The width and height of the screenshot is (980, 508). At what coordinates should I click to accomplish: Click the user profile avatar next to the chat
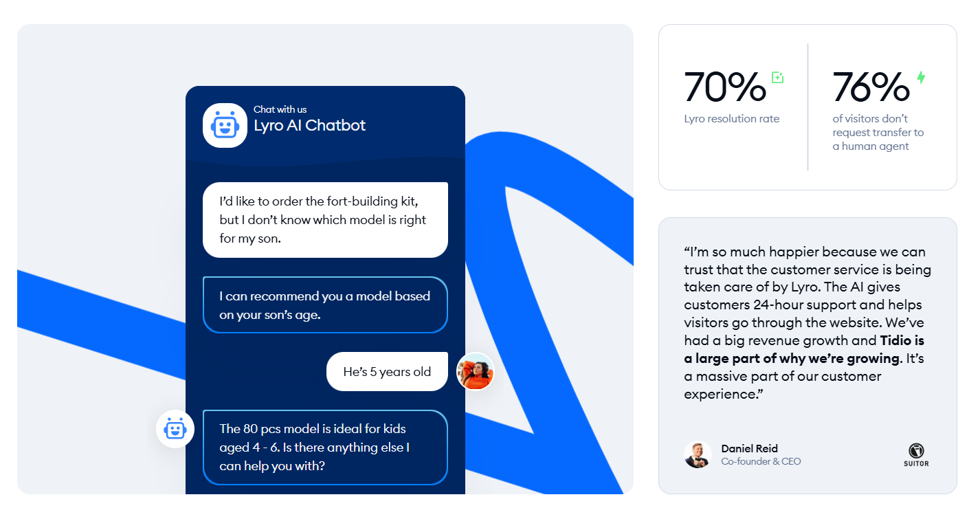475,371
